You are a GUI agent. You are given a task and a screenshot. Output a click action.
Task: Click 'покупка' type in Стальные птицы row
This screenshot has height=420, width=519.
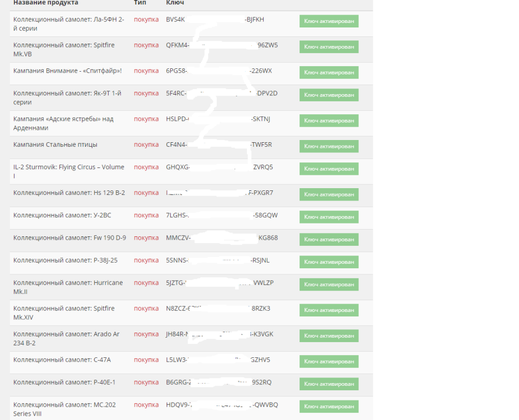click(146, 144)
